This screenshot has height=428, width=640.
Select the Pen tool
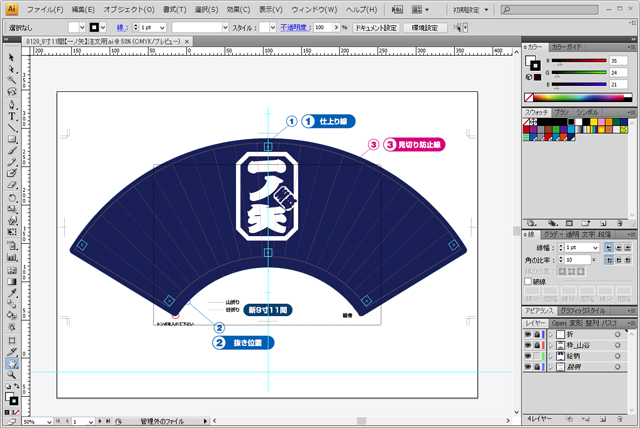pos(11,102)
